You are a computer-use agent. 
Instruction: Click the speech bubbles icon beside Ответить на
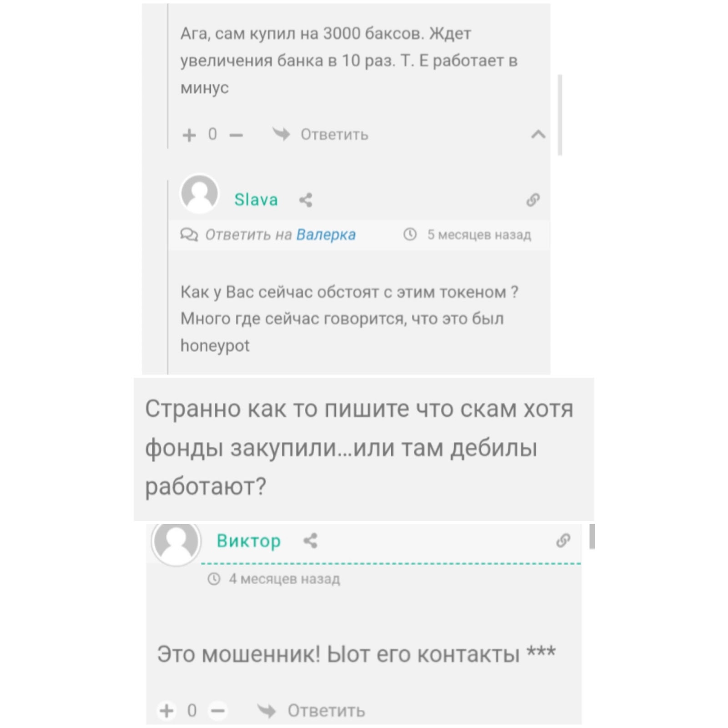pos(189,234)
